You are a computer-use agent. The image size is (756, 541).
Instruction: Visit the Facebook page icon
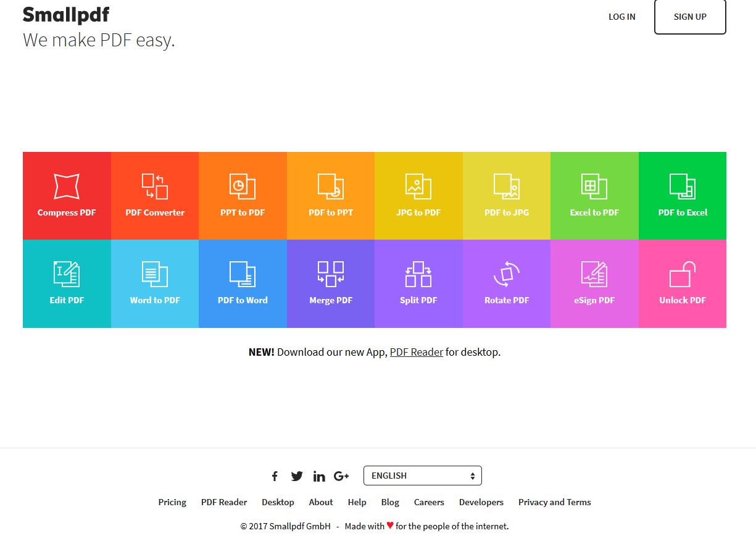pyautogui.click(x=275, y=476)
